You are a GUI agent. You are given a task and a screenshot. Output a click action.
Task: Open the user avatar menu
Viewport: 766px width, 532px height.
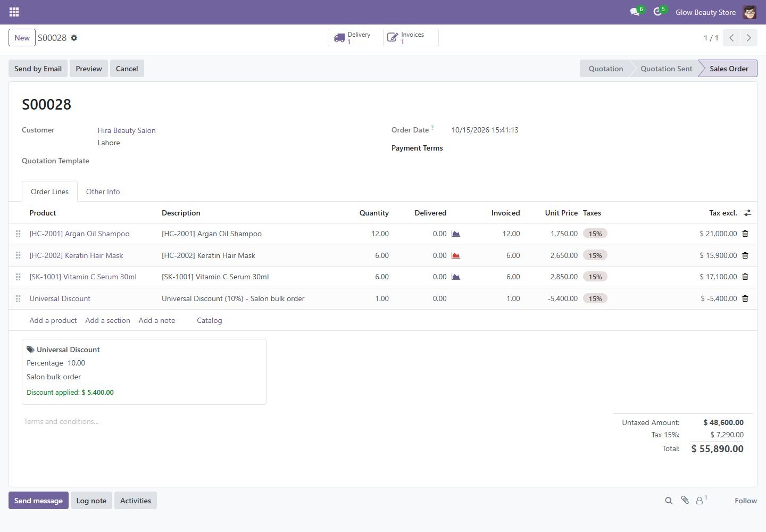750,12
